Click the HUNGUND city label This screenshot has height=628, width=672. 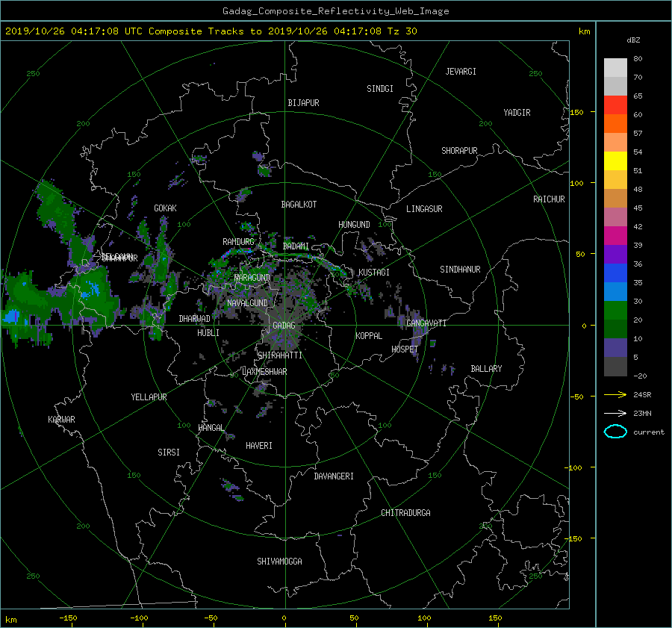pos(354,225)
